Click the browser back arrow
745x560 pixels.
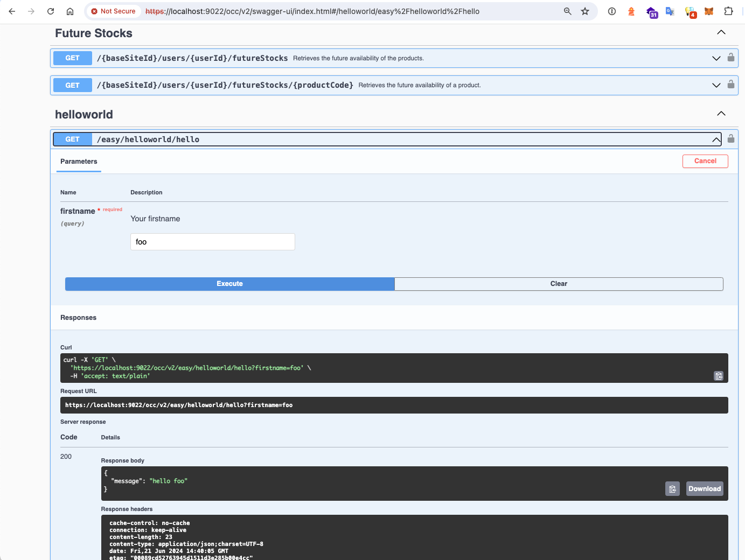pos(12,11)
